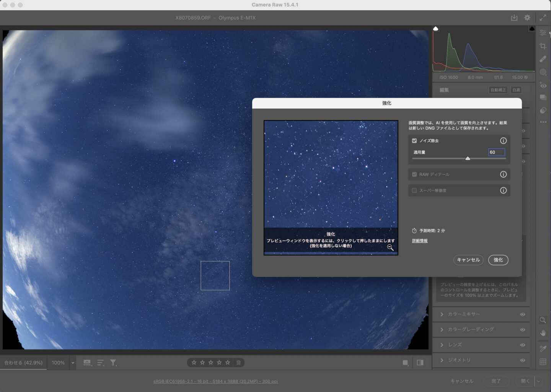Open the 詳細情報 link
This screenshot has width=551, height=392.
tap(420, 241)
